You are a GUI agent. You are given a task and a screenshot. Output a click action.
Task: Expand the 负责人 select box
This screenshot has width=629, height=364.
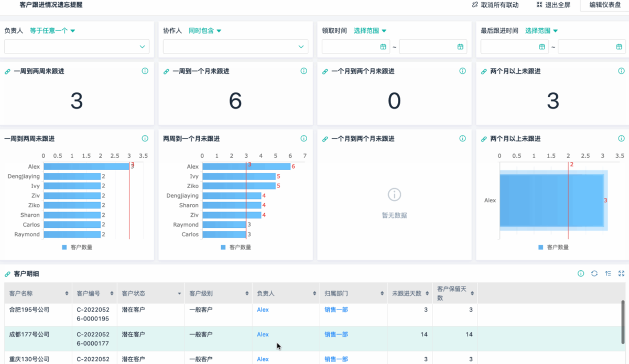[x=77, y=47]
